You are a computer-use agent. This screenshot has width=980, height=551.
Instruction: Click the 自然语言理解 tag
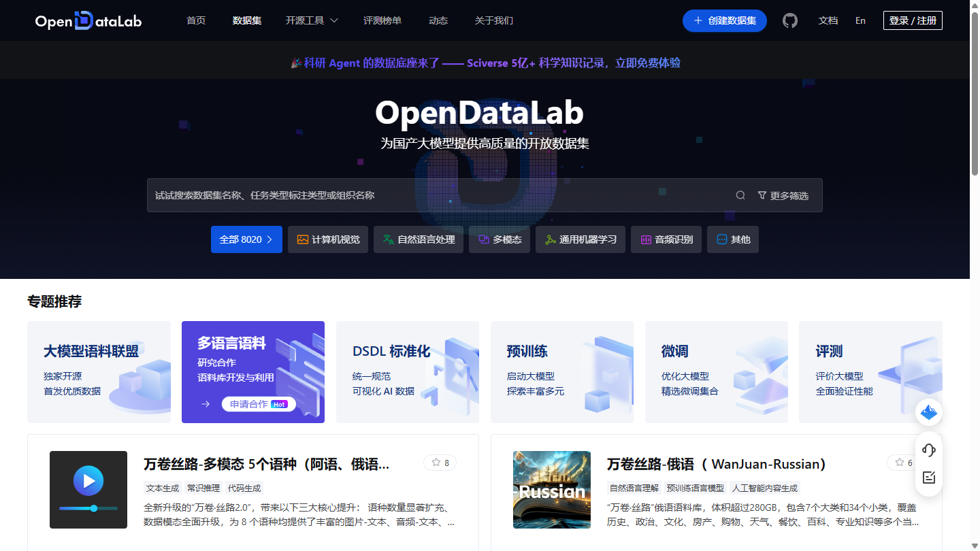coord(634,488)
